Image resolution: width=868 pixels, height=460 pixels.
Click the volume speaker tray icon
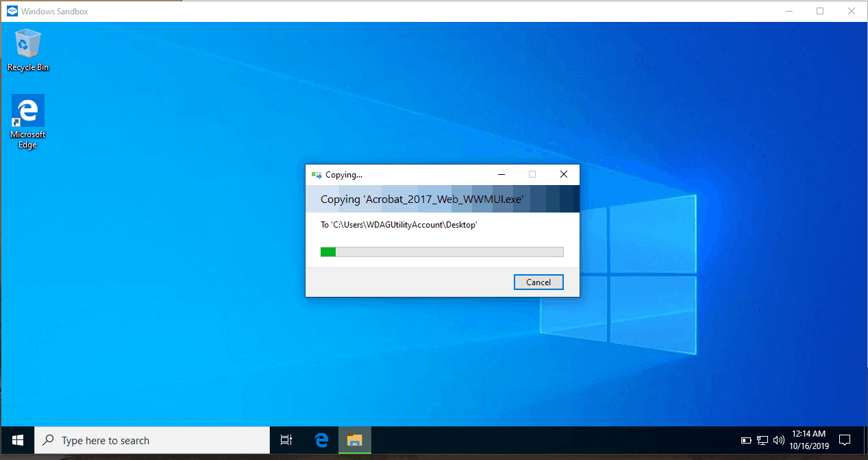pos(778,440)
